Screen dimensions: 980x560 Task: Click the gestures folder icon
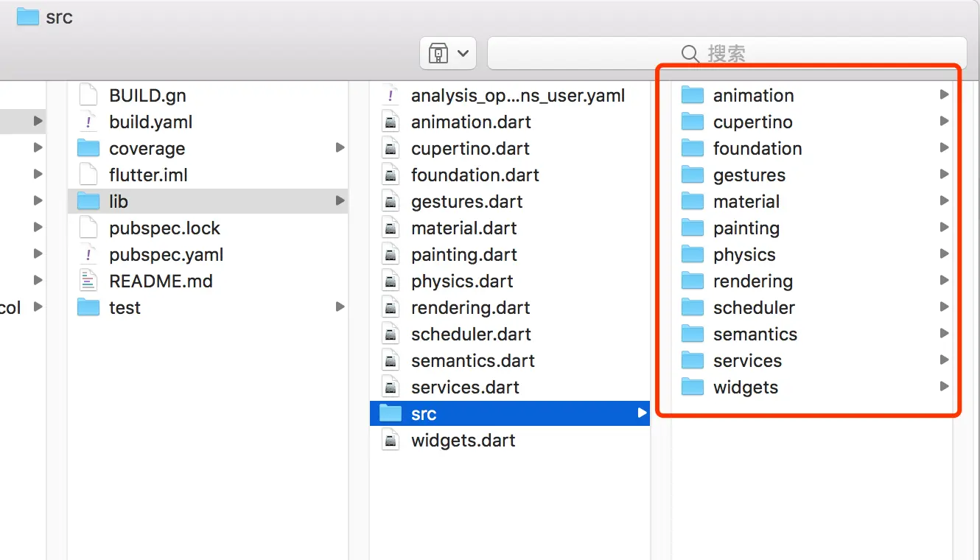tap(693, 175)
